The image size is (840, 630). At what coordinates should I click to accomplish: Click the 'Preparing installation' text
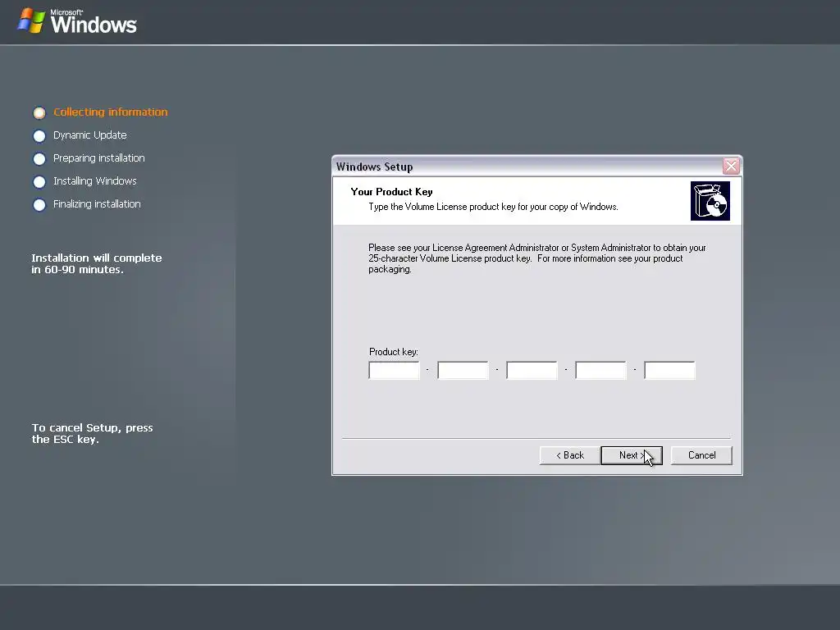(x=99, y=158)
